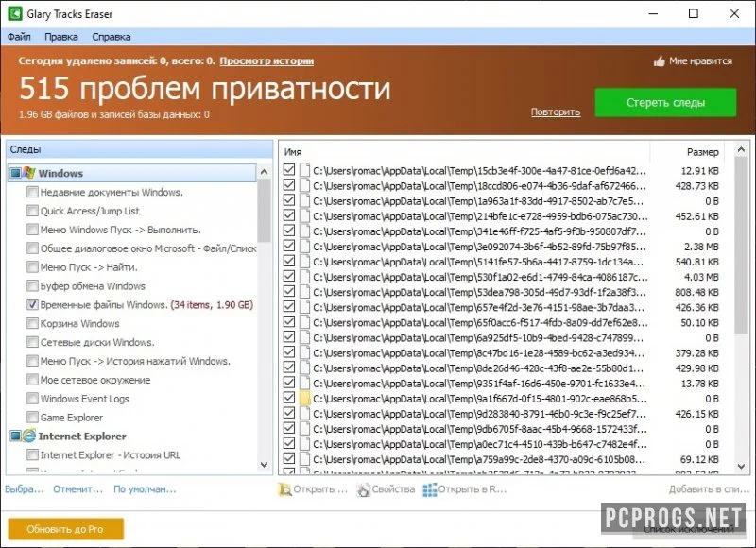
Task: Open the Справка menu
Action: click(x=111, y=37)
